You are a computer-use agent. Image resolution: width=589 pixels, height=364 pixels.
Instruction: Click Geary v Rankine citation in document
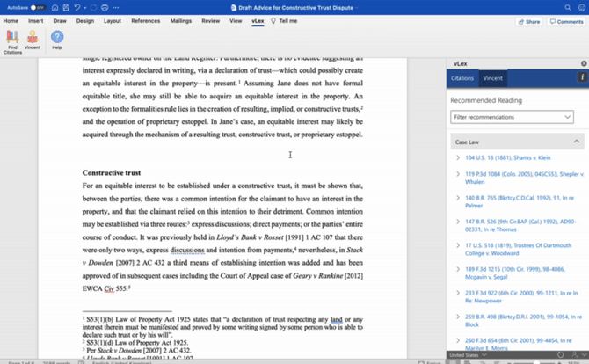click(317, 276)
